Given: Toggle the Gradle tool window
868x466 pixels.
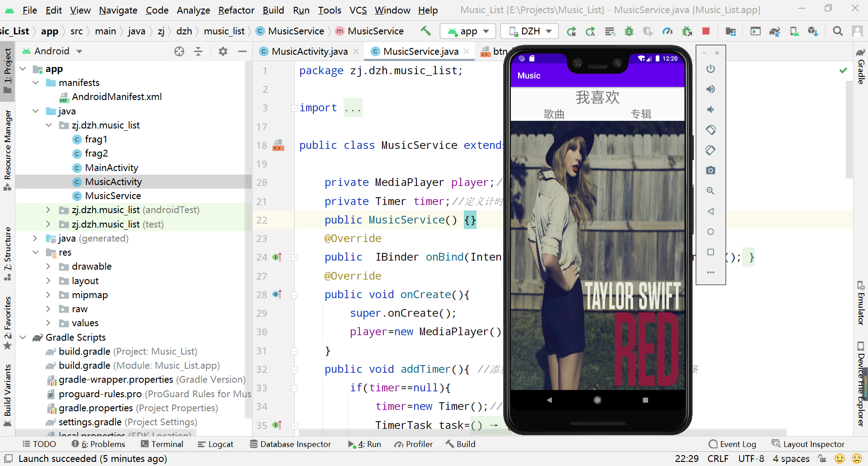Looking at the screenshot, I should pyautogui.click(x=861, y=67).
